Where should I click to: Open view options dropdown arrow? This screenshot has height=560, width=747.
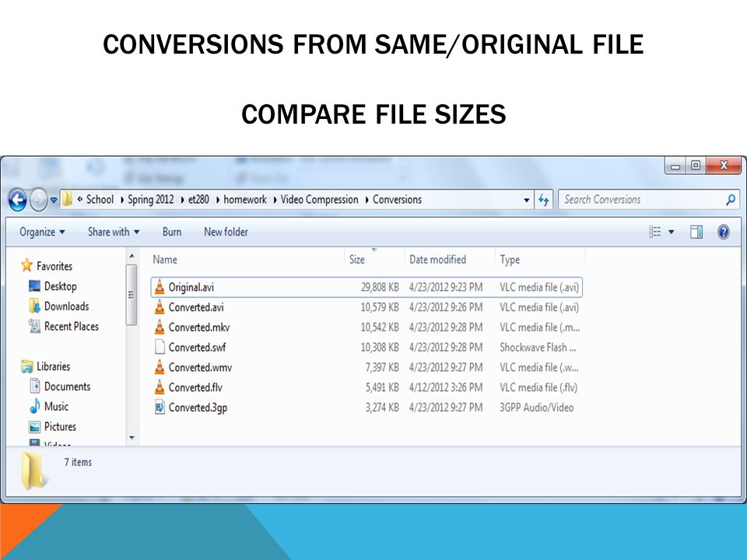(671, 232)
